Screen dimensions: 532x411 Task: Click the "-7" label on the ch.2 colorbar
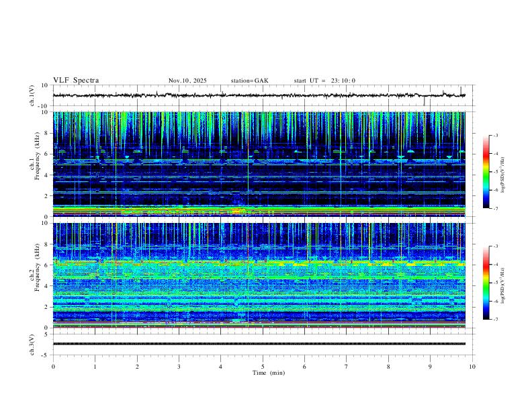tap(495, 319)
